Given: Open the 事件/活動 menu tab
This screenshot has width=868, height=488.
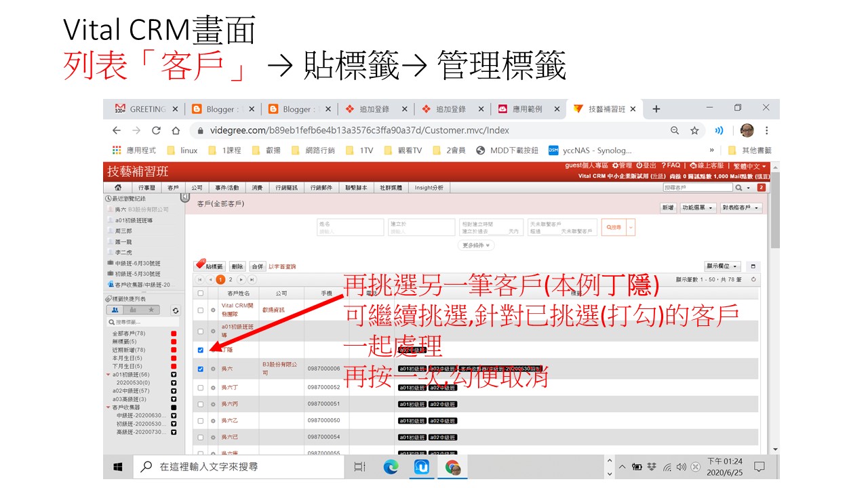Looking at the screenshot, I should click(x=227, y=188).
